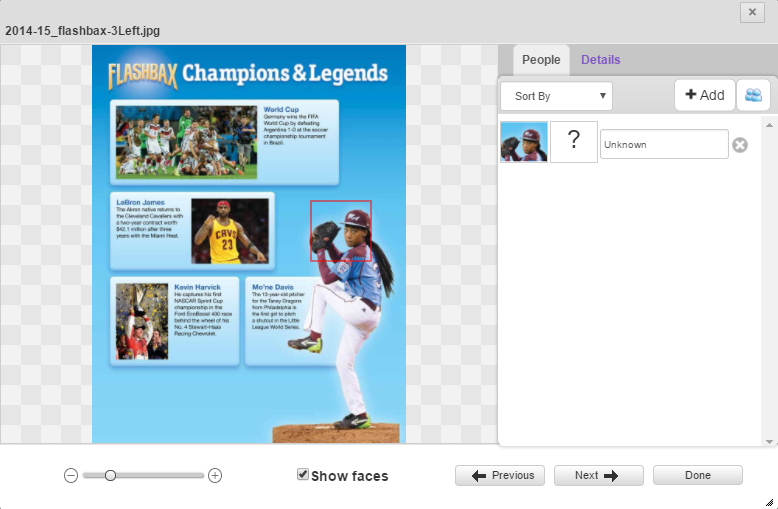Click the group of people icon
This screenshot has width=778, height=509.
coord(753,95)
